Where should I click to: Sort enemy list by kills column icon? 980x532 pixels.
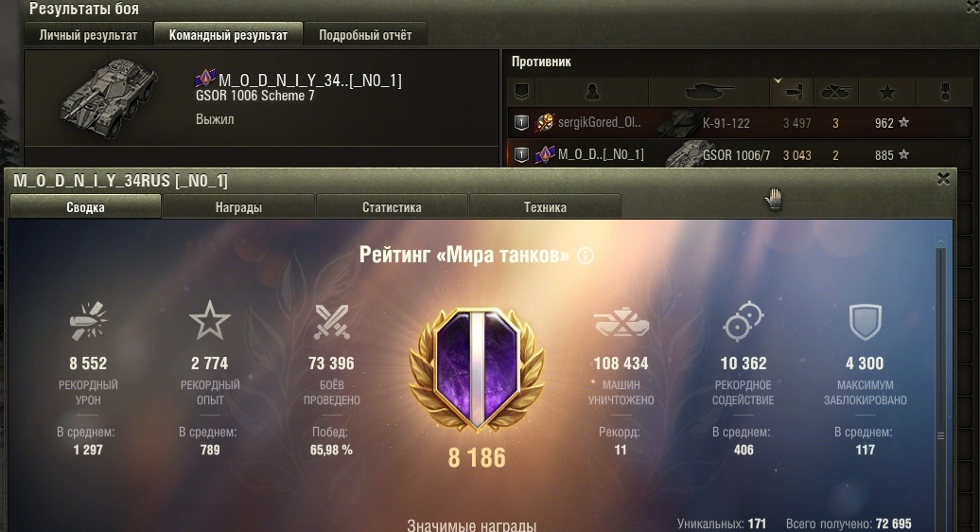835,93
